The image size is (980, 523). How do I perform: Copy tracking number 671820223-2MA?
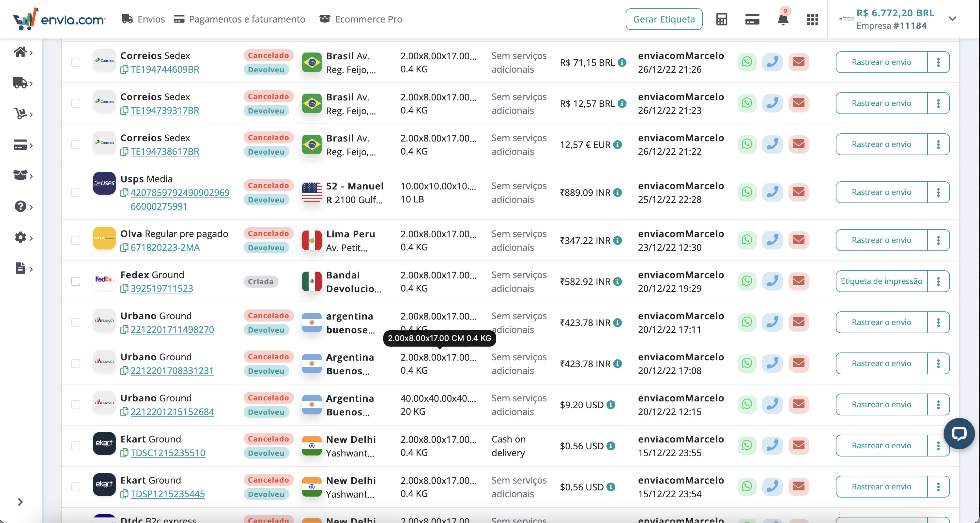coord(124,247)
